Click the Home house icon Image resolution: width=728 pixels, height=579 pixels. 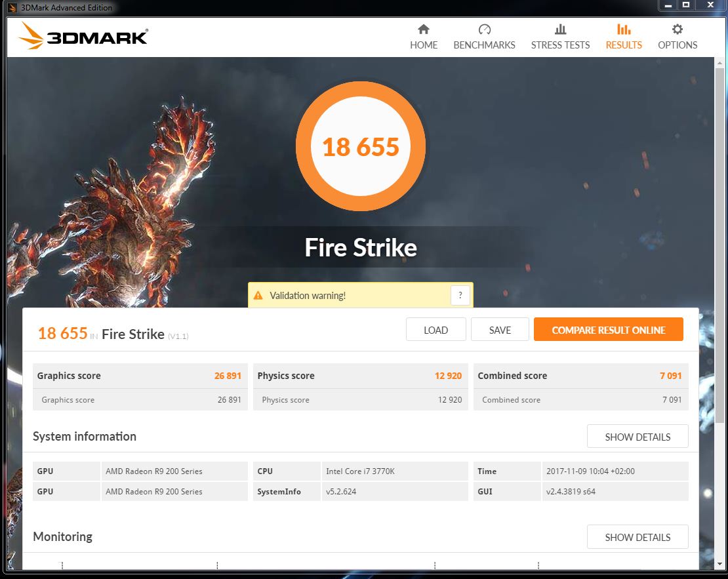pos(424,30)
